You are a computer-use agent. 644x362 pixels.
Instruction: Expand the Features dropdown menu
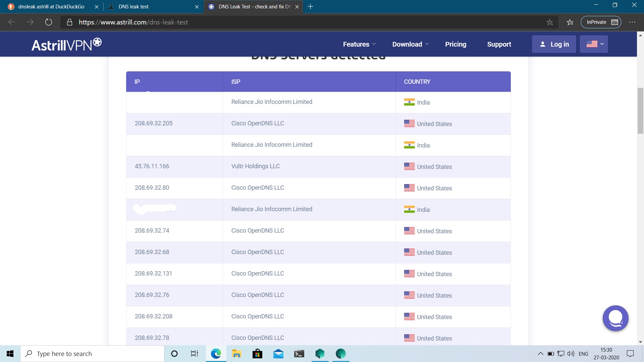(359, 44)
